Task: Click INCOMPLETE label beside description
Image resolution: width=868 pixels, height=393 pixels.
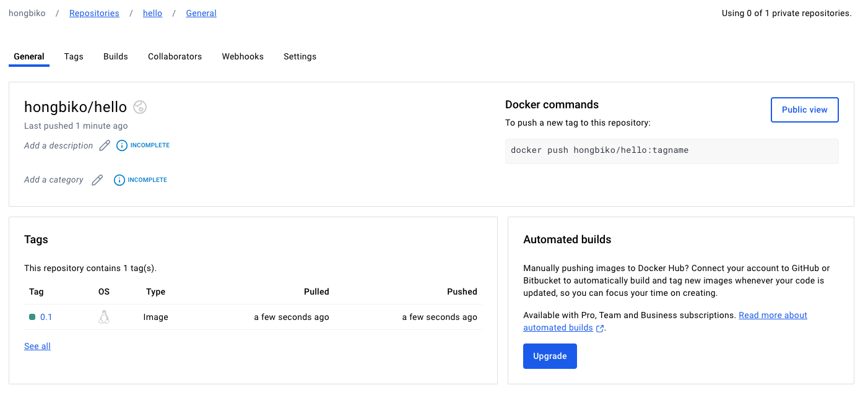Action: pos(150,145)
